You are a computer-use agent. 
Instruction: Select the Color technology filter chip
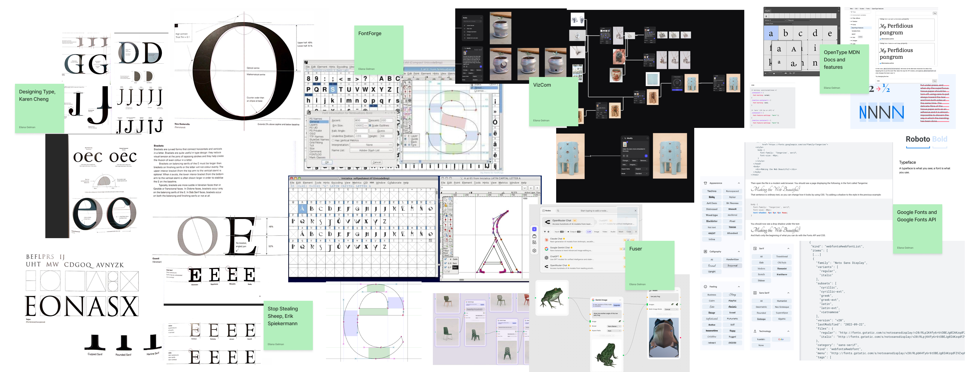781,339
